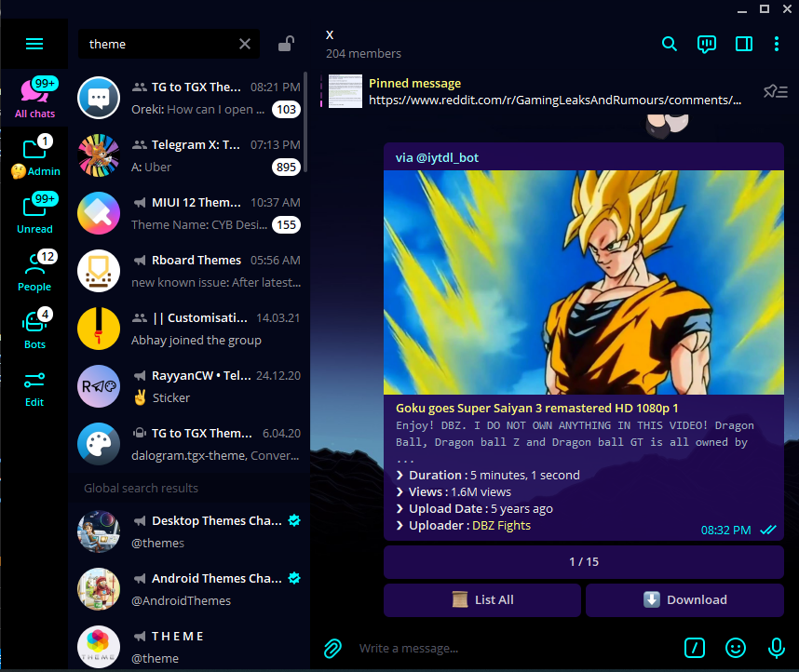
Task: Click the Download button
Action: pos(684,600)
